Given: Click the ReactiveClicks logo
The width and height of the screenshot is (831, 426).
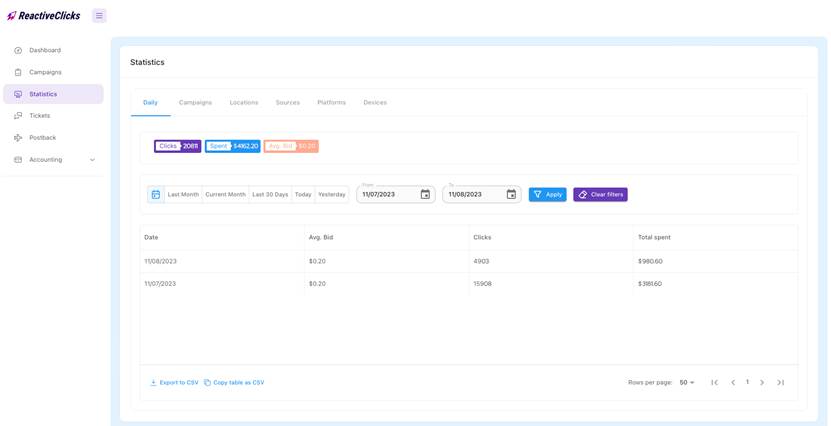Looking at the screenshot, I should [43, 15].
